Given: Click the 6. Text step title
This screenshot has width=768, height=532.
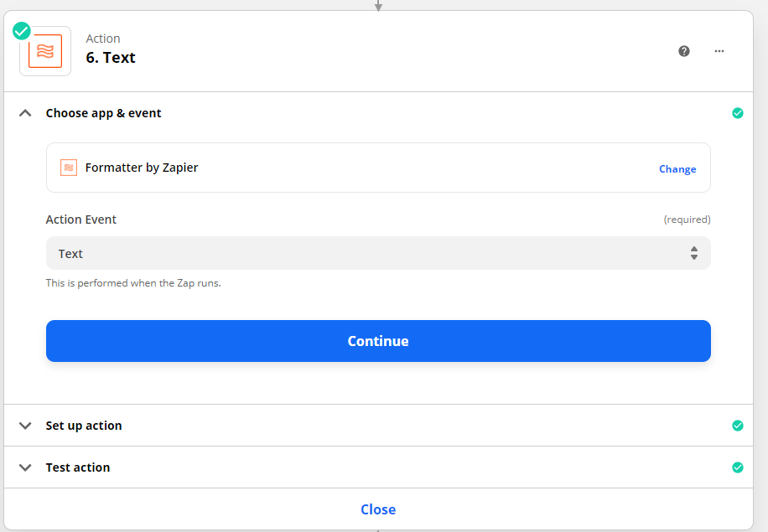Looking at the screenshot, I should pos(111,57).
